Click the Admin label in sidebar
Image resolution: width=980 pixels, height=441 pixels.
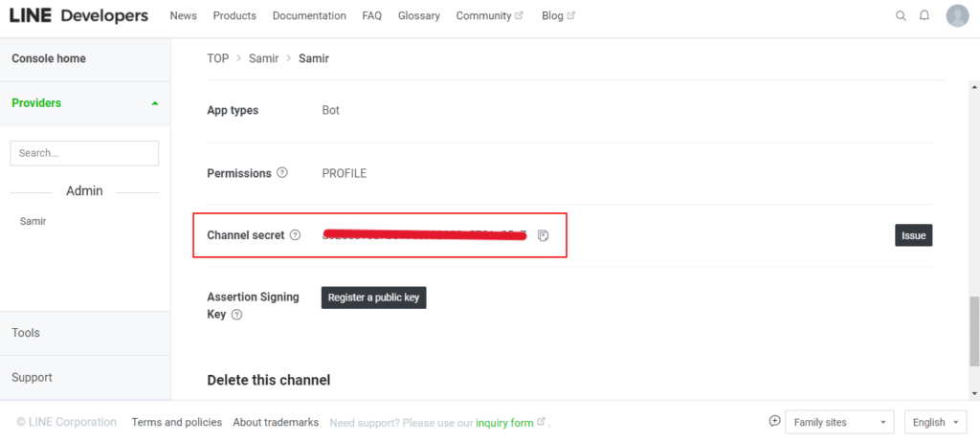tap(84, 191)
